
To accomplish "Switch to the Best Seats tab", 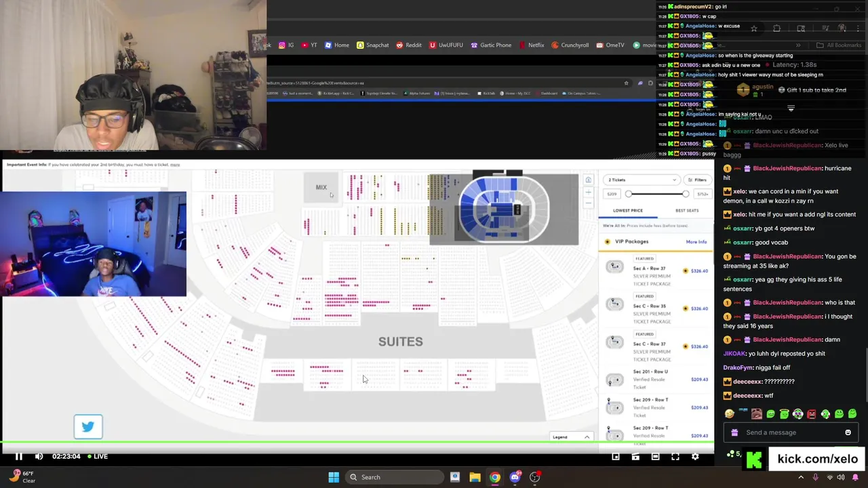I will pyautogui.click(x=686, y=211).
